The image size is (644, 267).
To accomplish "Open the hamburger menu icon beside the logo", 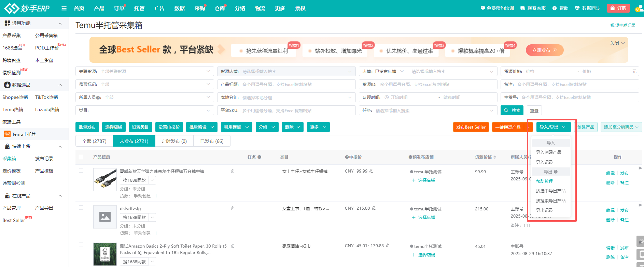I will (64, 8).
